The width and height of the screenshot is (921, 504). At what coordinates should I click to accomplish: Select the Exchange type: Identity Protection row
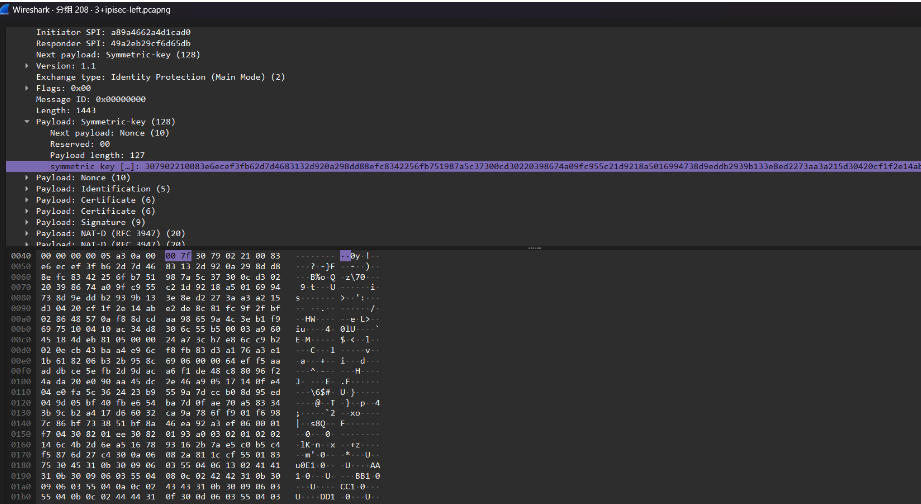coord(160,77)
